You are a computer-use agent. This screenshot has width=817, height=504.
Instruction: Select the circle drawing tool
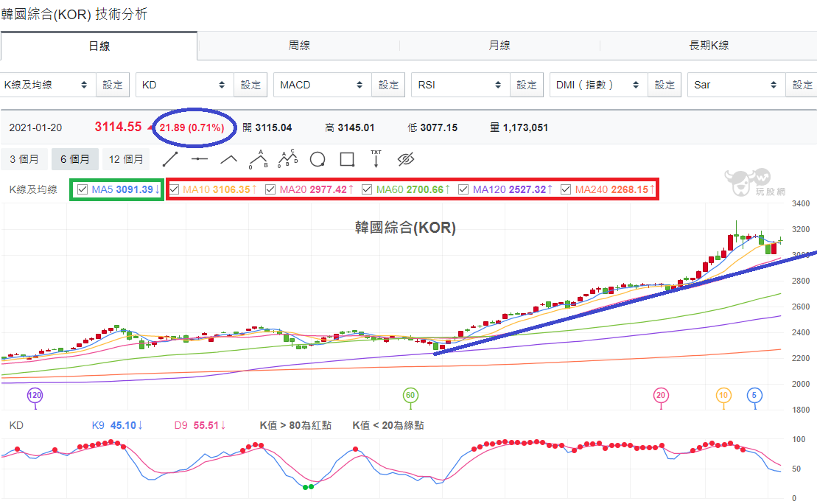[x=318, y=159]
